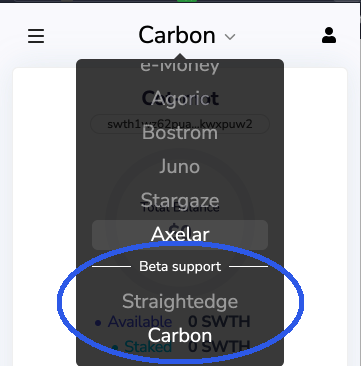Click the Beta support section divider label

[x=180, y=266]
